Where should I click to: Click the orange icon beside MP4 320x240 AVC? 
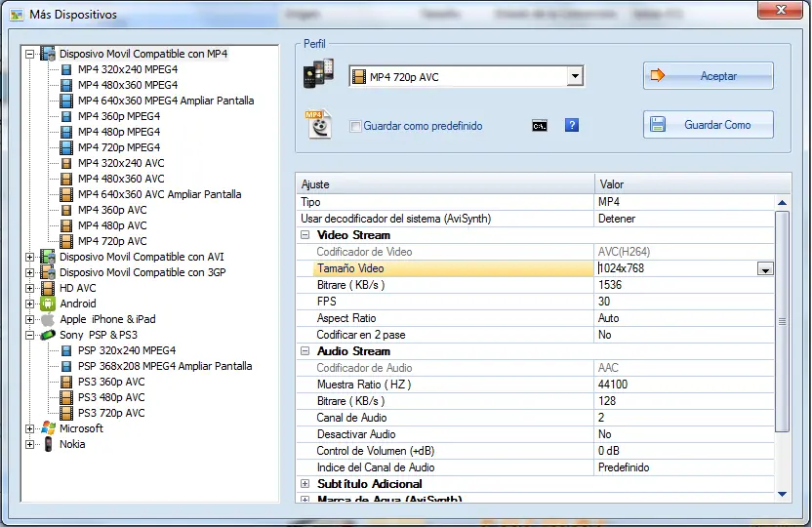[66, 163]
